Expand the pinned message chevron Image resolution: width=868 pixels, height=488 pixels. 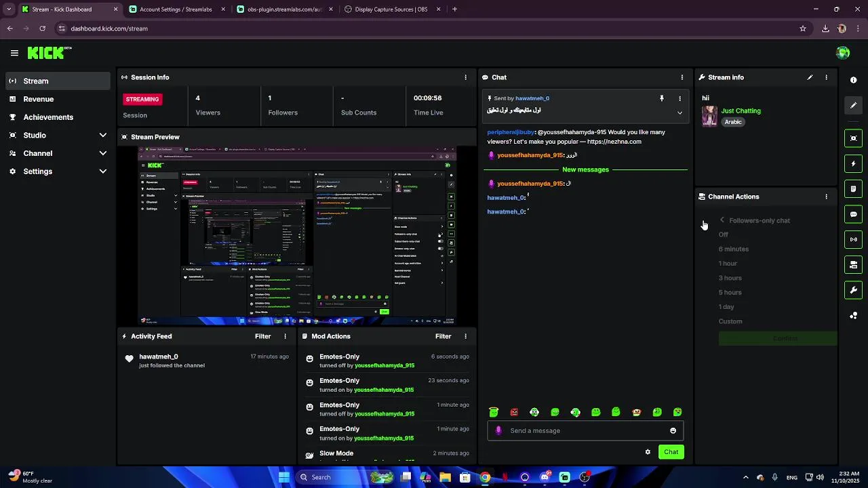point(679,113)
